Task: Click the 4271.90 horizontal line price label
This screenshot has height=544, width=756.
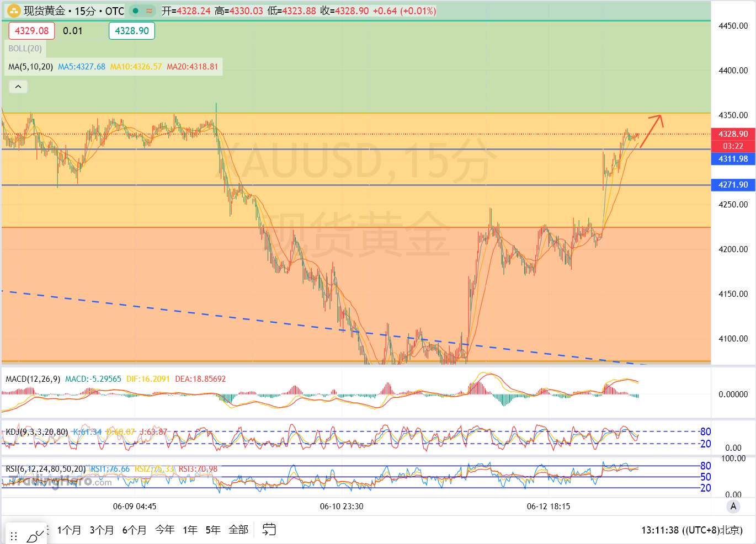Action: tap(733, 185)
